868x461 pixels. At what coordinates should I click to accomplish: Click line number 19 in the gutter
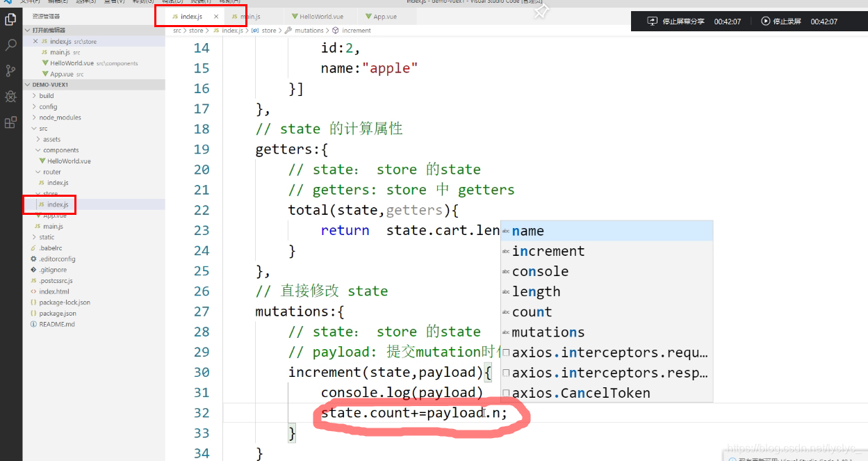pyautogui.click(x=202, y=149)
